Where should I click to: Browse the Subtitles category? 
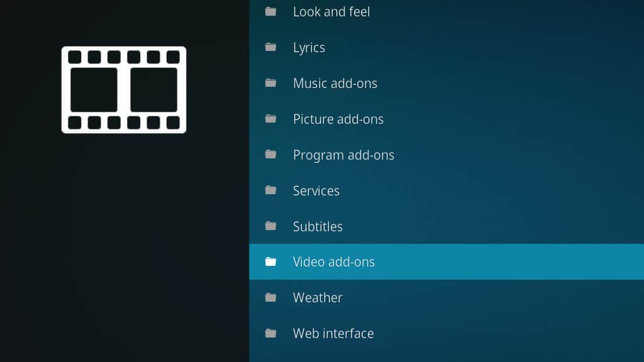pos(447,226)
